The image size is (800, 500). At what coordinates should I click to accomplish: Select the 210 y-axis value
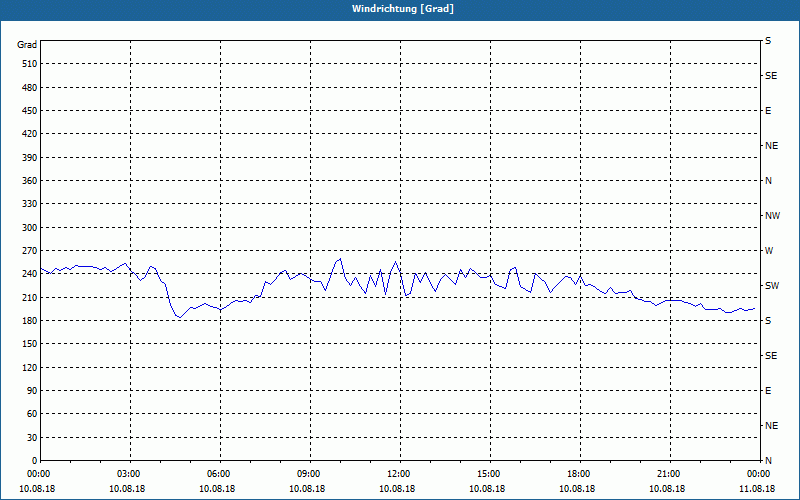pyautogui.click(x=29, y=297)
